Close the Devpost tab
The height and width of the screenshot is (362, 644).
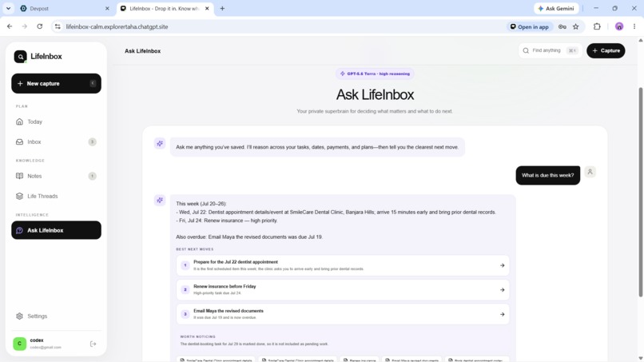107,8
